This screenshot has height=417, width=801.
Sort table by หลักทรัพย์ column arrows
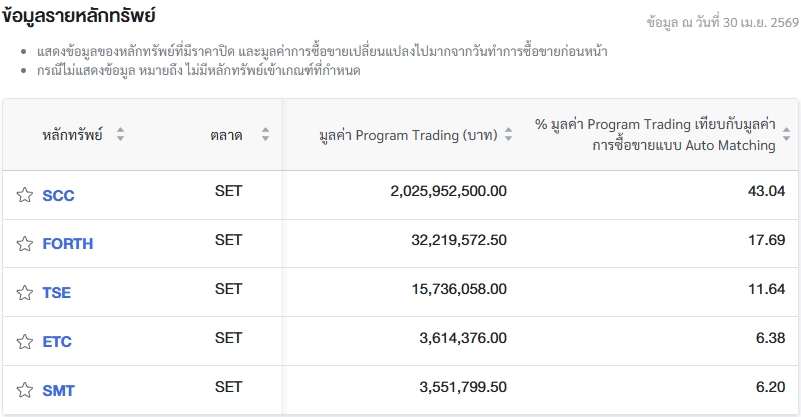coord(120,135)
